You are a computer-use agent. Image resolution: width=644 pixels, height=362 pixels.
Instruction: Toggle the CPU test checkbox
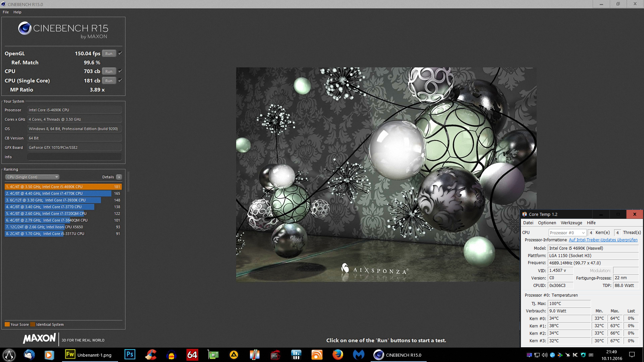click(x=120, y=71)
